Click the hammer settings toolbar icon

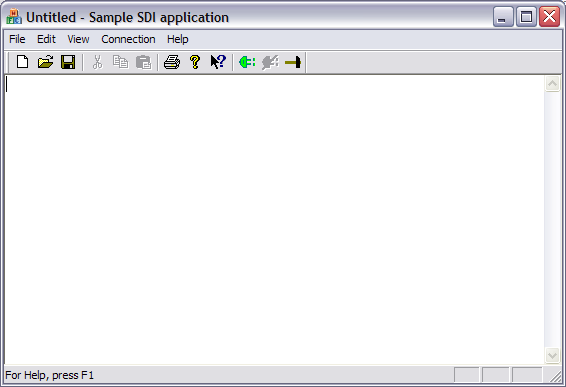pos(293,62)
